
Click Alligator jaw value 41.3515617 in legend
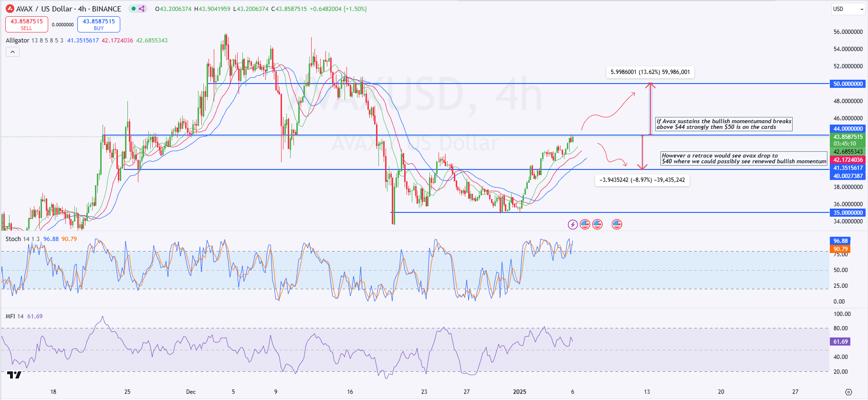83,41
